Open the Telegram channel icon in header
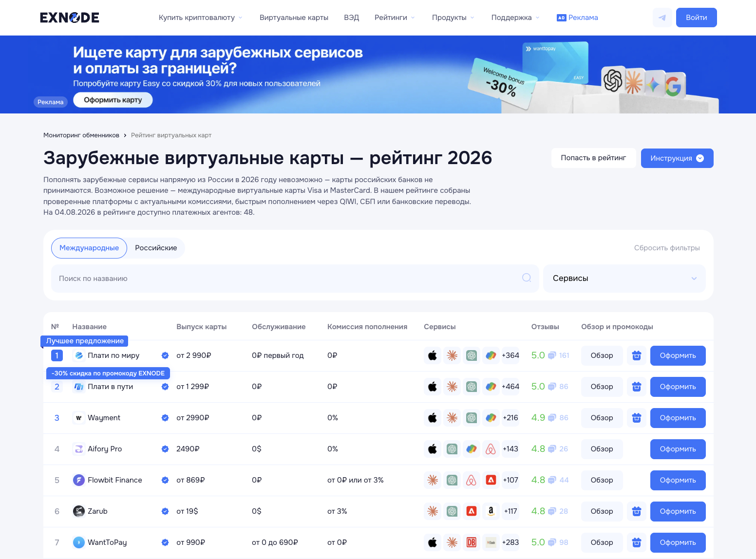 [x=662, y=18]
